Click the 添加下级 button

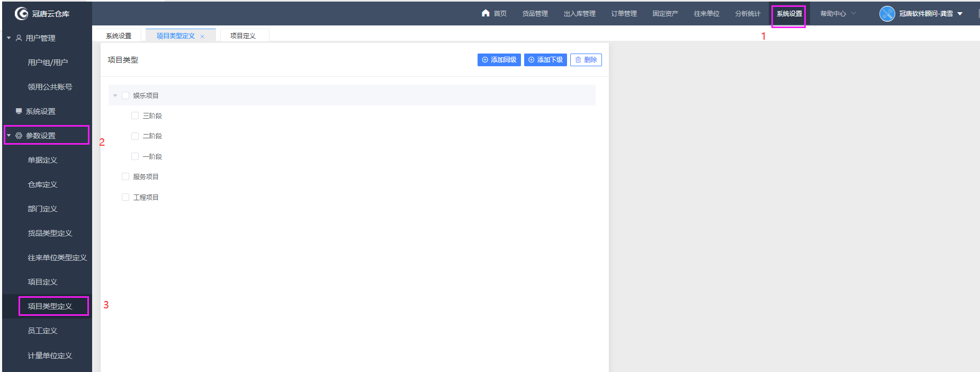(545, 60)
